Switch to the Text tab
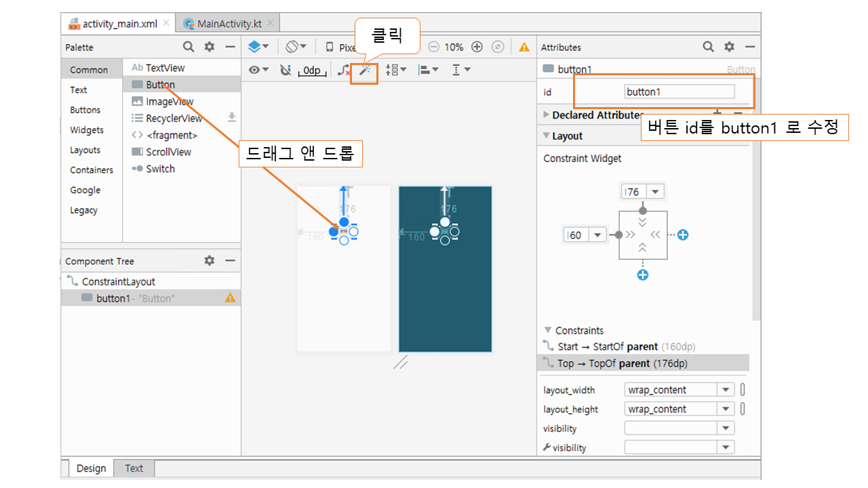 134,468
